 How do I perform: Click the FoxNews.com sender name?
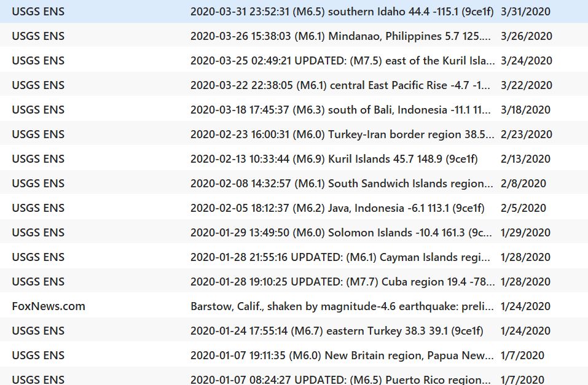(x=49, y=306)
